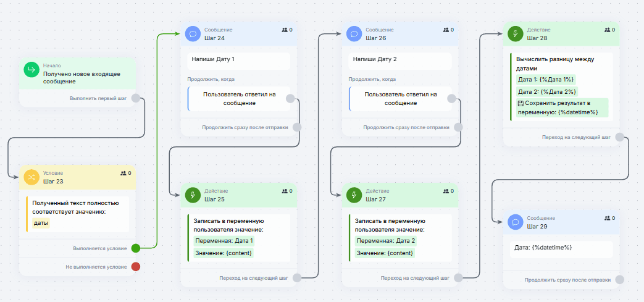
Task: Click the Не выполняется условие label
Action: point(96,267)
